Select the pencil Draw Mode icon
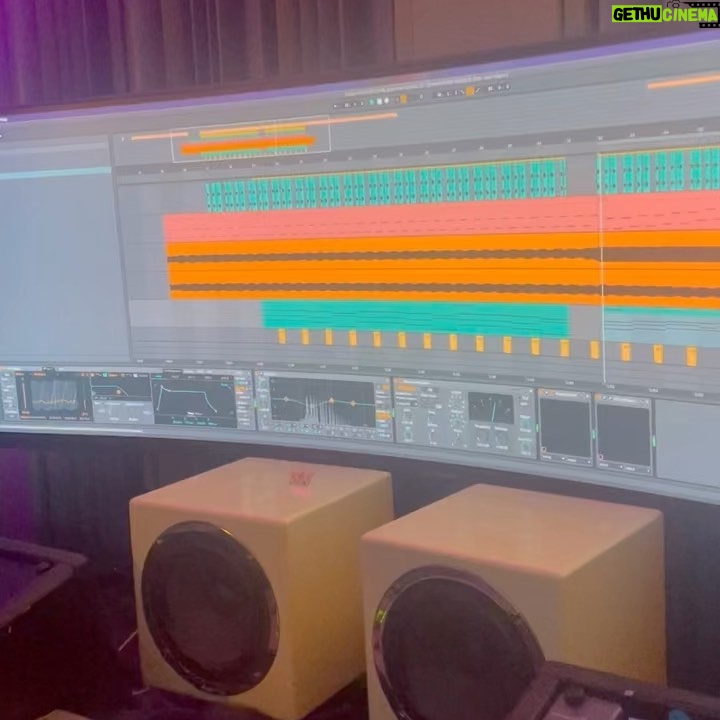 478,90
